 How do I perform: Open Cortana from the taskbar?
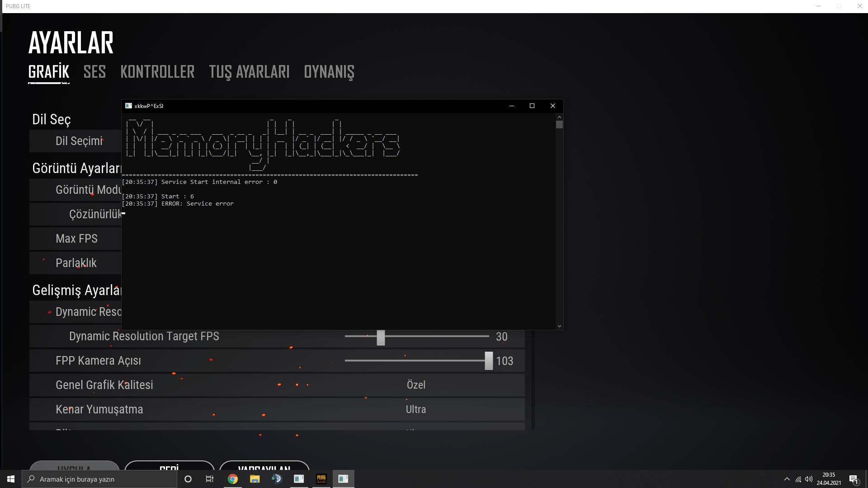pos(188,479)
